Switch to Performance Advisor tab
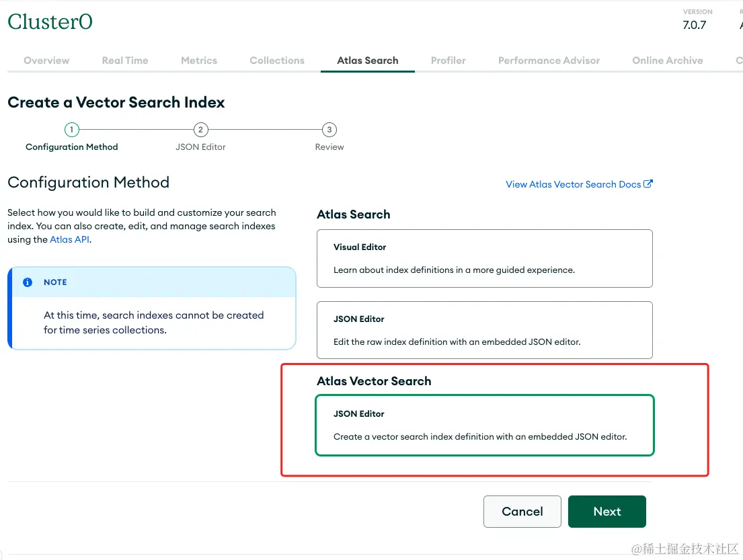743x560 pixels. pyautogui.click(x=549, y=61)
